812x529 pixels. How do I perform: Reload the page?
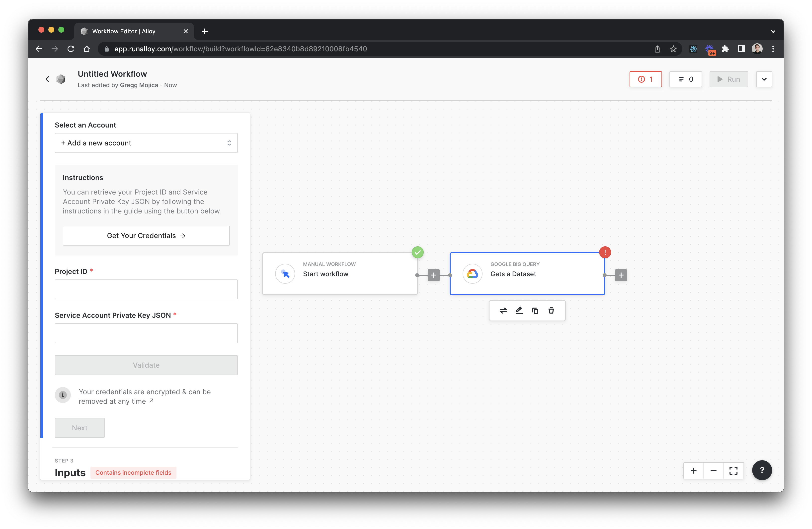(71, 49)
